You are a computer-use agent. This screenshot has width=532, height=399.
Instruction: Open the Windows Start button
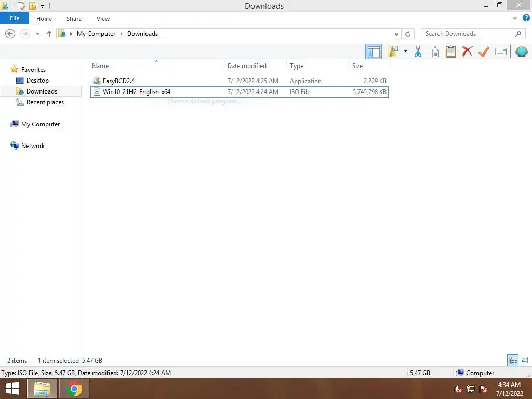click(x=12, y=389)
